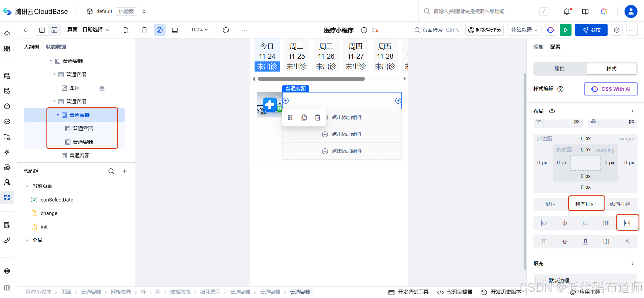Collapse the 当前页面 section

pyautogui.click(x=27, y=186)
